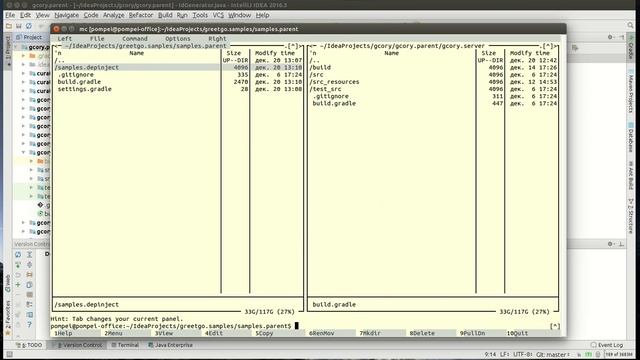Screen dimensions: 640x360
Task: Change file encoding via UTF-8 status item
Action: click(x=522, y=354)
